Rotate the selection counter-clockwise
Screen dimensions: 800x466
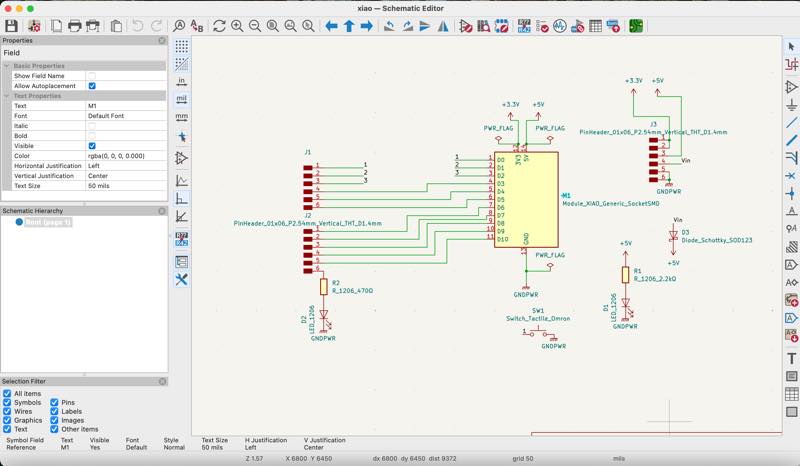pos(389,26)
